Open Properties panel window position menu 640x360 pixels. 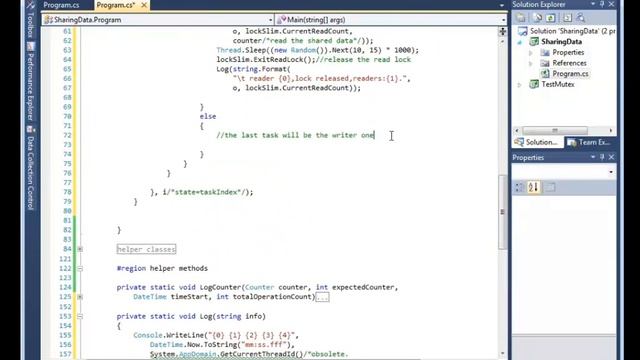[x=593, y=157]
